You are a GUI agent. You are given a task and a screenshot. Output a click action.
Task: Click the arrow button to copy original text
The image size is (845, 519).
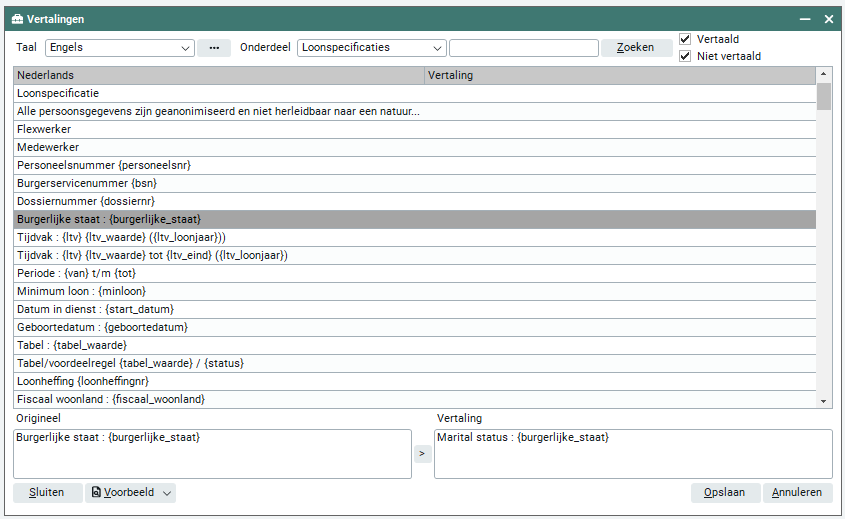click(423, 454)
